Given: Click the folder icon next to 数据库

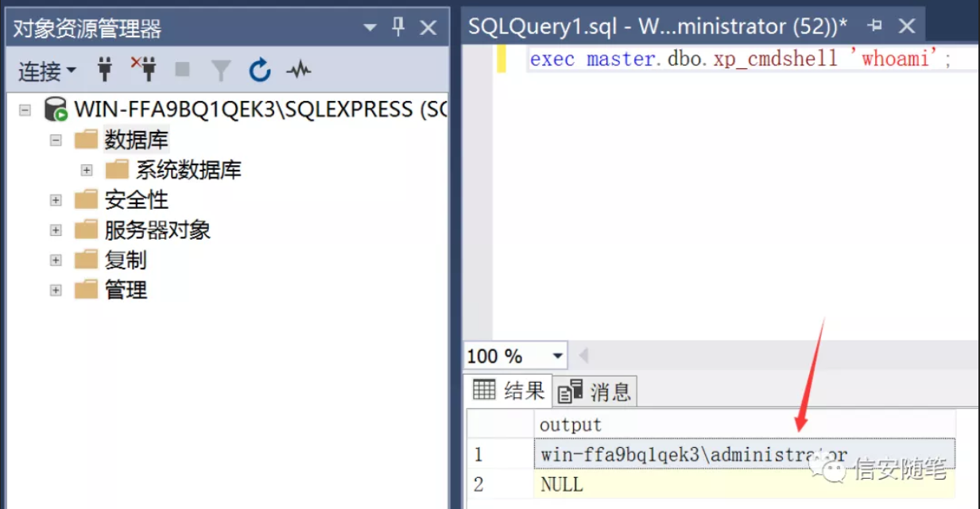Looking at the screenshot, I should click(x=86, y=140).
